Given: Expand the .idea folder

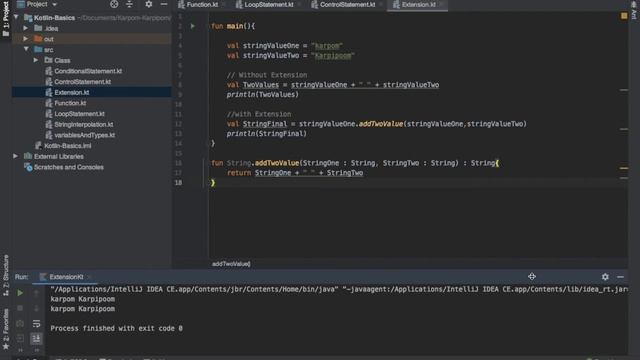Looking at the screenshot, I should coord(26,28).
